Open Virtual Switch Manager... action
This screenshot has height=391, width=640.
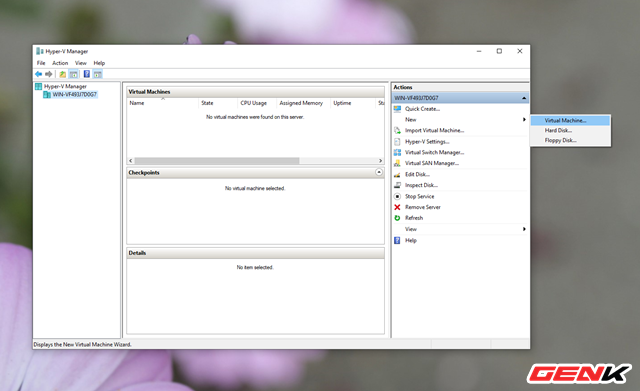click(435, 152)
